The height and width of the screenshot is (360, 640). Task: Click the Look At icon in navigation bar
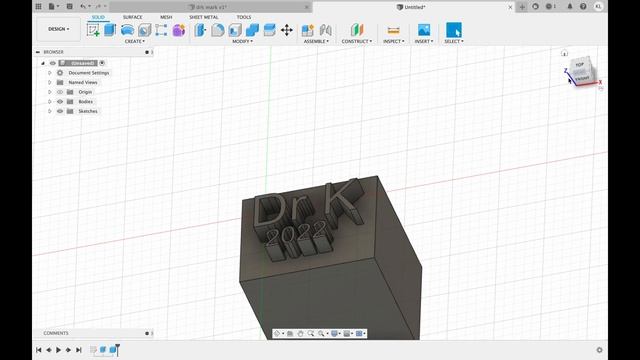click(290, 333)
